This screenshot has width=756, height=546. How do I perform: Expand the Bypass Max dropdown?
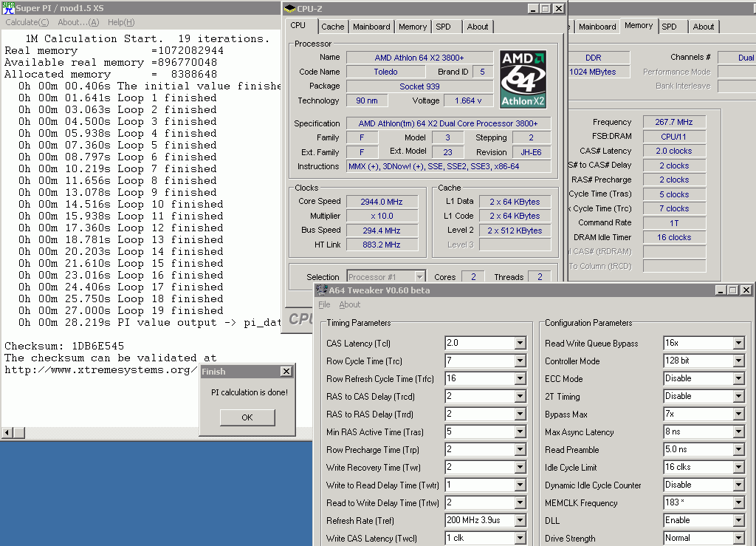click(x=738, y=414)
